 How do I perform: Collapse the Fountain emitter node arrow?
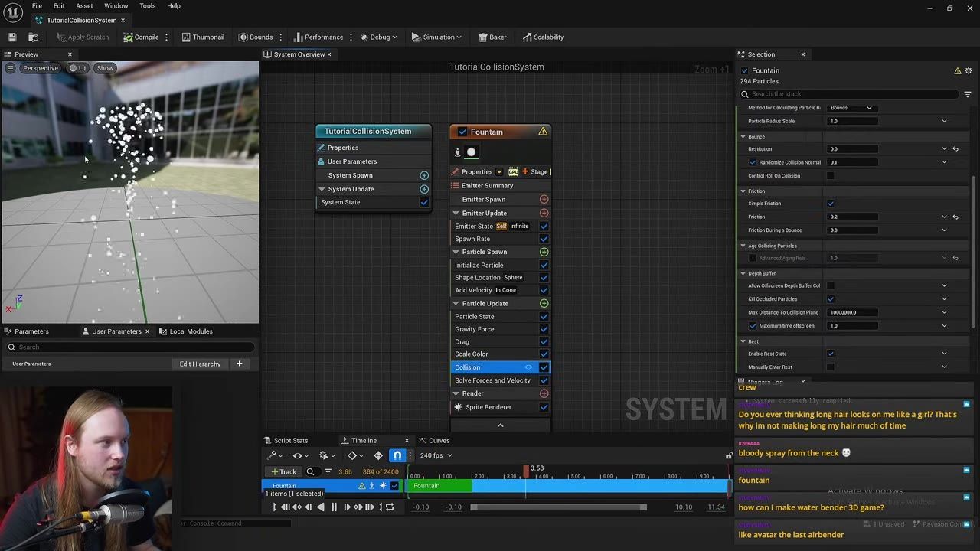click(500, 425)
